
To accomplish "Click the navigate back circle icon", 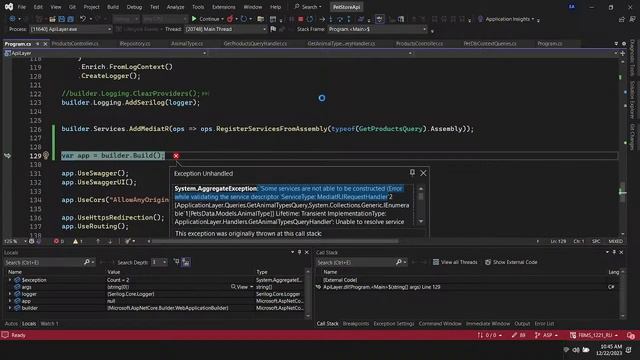I will click(x=12, y=19).
